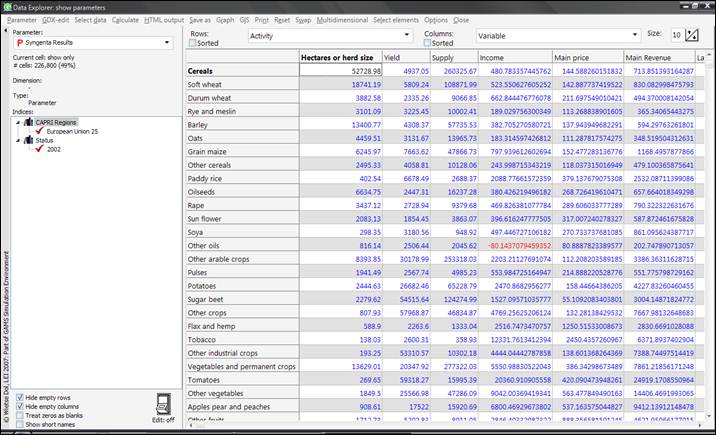Open the Graph menu
The image size is (716, 435).
tap(225, 20)
